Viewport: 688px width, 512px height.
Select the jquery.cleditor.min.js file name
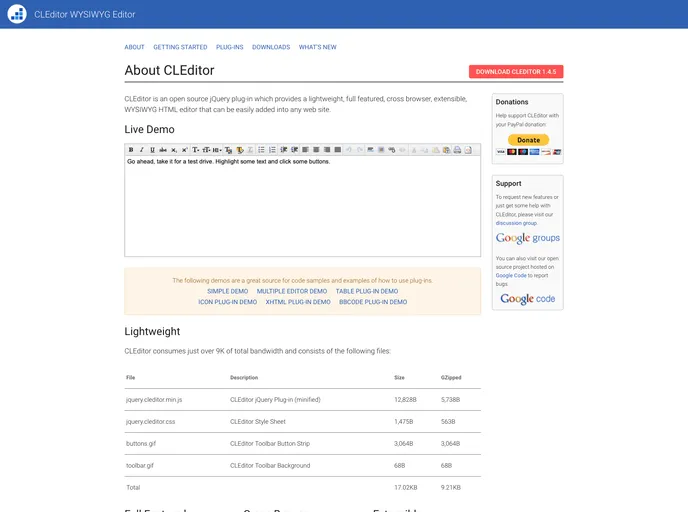pos(154,400)
